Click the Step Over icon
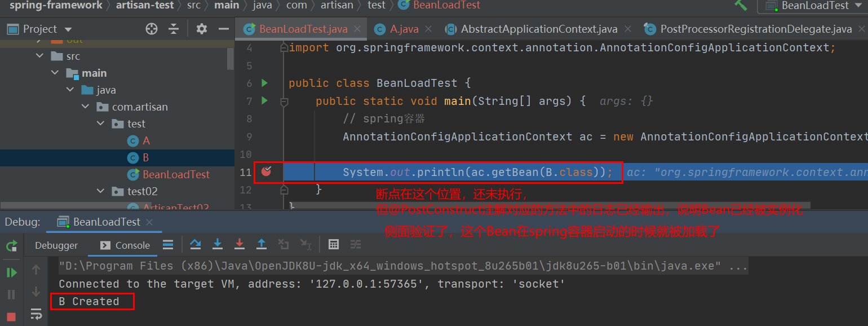868x326 pixels. pyautogui.click(x=196, y=244)
